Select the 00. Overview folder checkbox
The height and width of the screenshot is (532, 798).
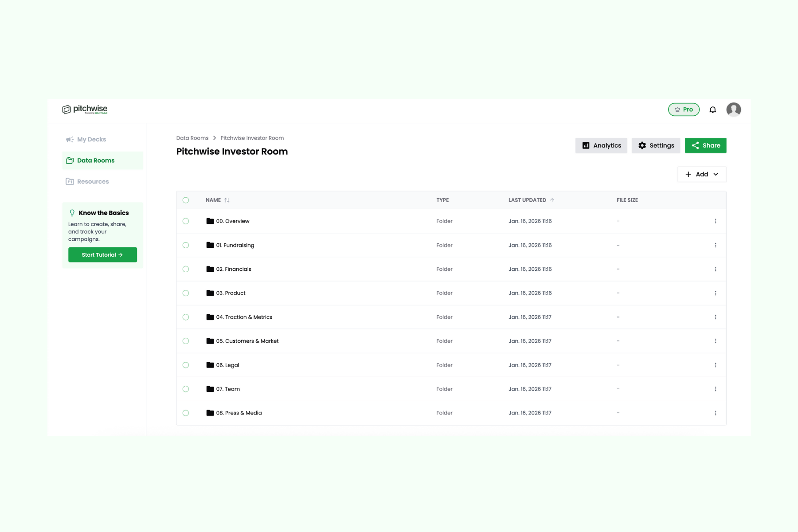click(x=186, y=221)
